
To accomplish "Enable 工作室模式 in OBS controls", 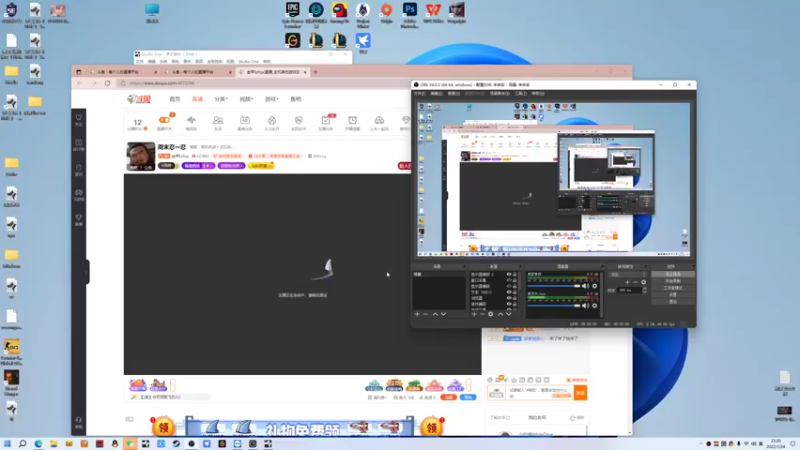I will [673, 288].
